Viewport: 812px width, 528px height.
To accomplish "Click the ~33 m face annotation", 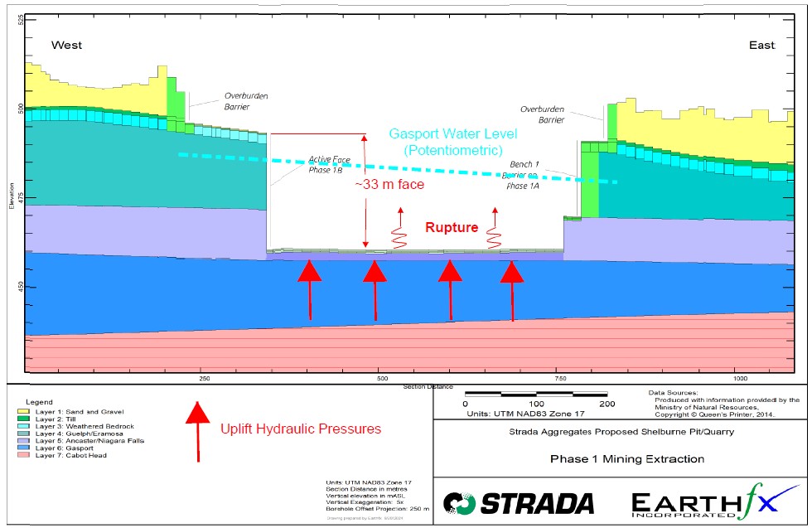I will coord(389,185).
